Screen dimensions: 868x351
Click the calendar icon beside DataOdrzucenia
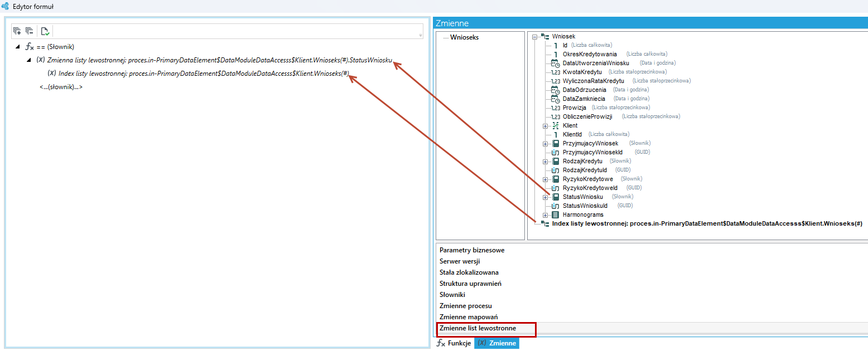click(555, 90)
